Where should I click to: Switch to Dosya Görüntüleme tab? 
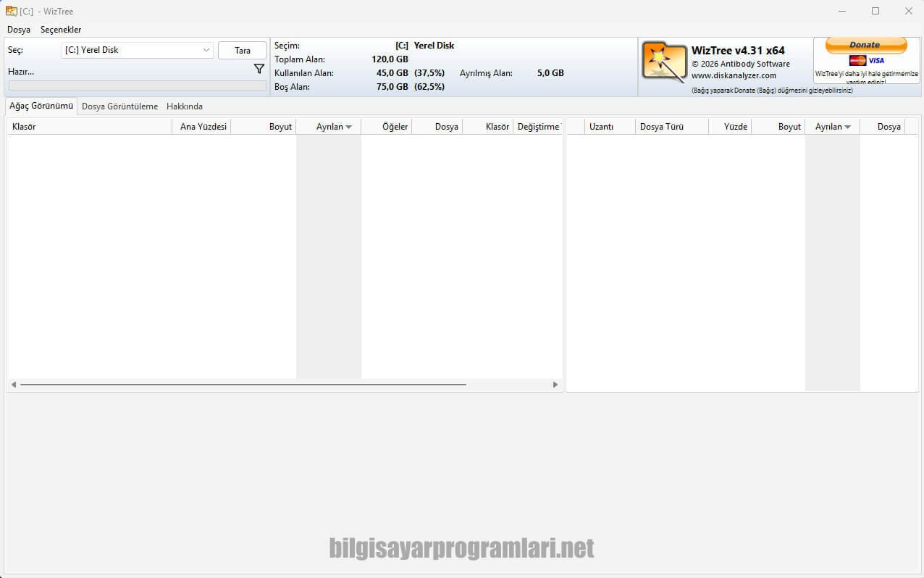point(119,106)
